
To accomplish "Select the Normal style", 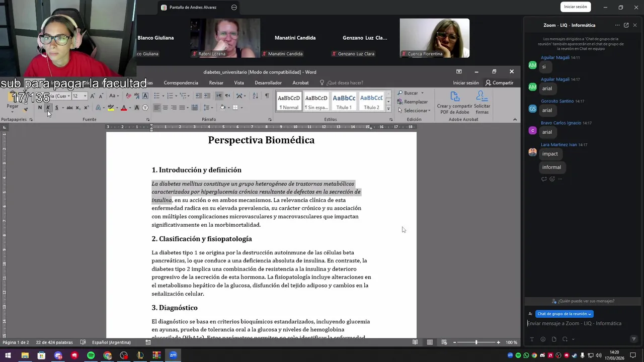I will coord(289,102).
